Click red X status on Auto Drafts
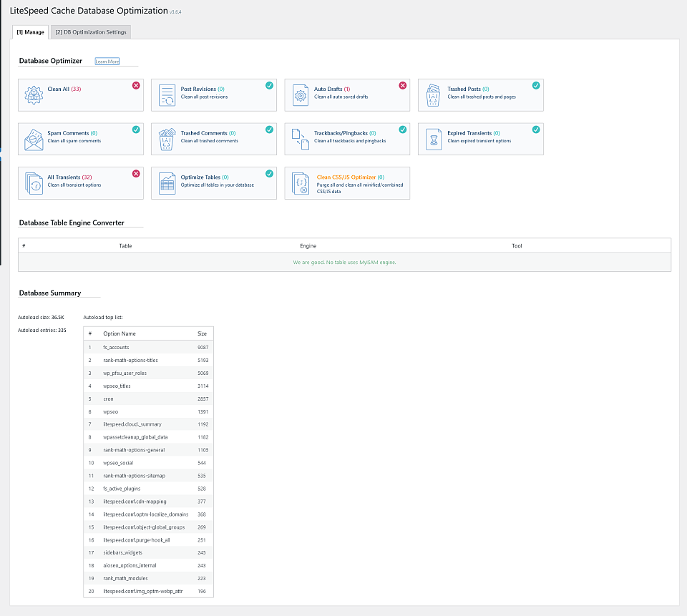 tap(403, 85)
